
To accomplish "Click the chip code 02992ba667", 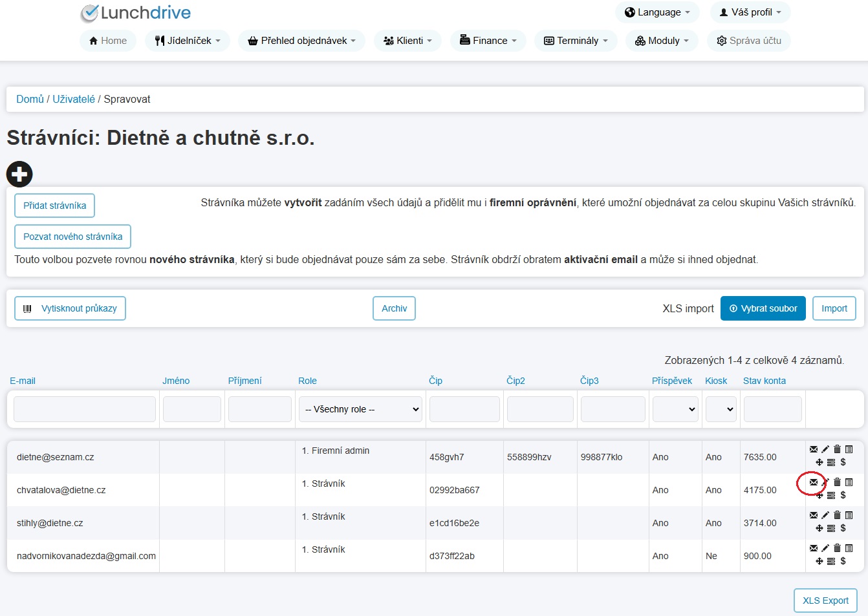I will 455,490.
